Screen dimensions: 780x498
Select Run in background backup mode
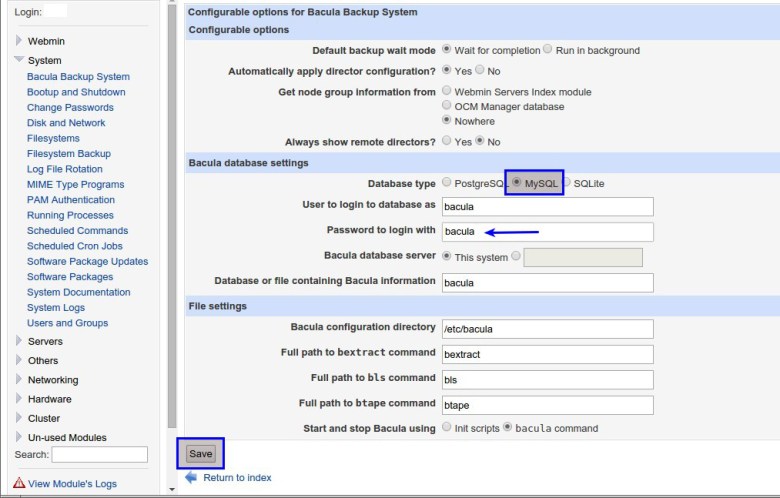tap(548, 49)
